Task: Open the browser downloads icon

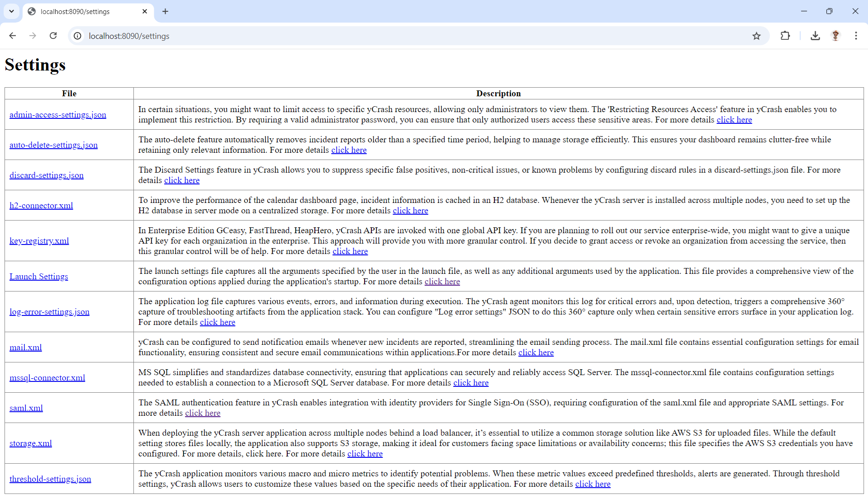Action: 815,36
